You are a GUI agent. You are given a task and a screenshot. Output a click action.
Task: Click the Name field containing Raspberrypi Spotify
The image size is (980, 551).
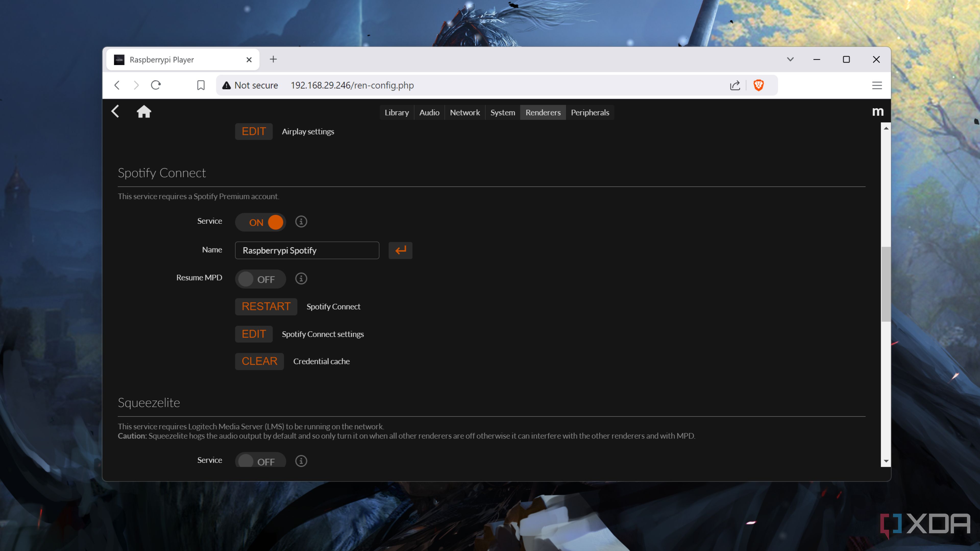click(x=307, y=250)
